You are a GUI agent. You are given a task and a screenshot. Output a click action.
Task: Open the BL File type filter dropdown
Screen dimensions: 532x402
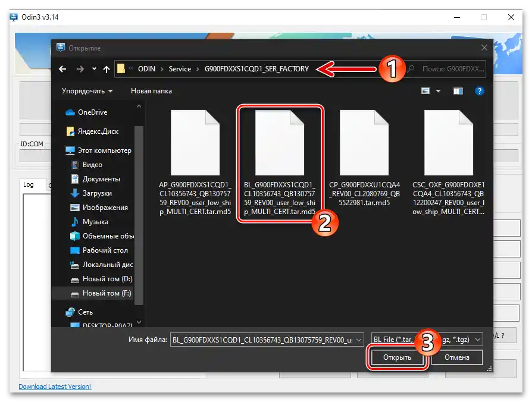pos(427,340)
